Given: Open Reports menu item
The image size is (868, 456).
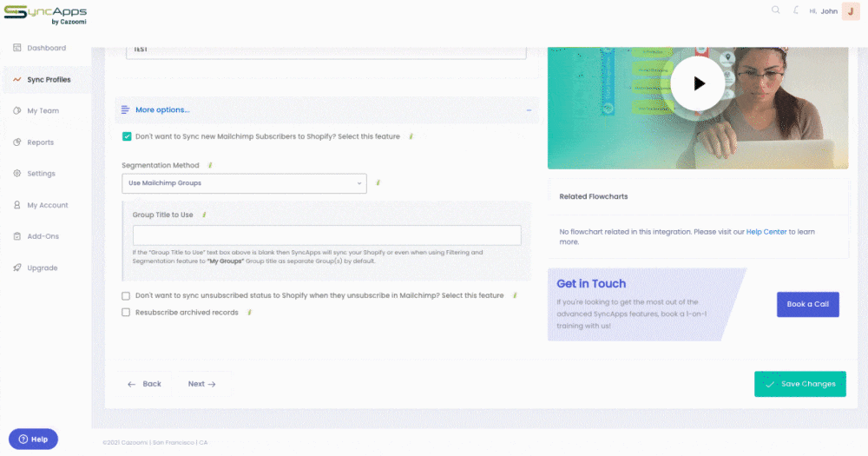Looking at the screenshot, I should pos(41,142).
